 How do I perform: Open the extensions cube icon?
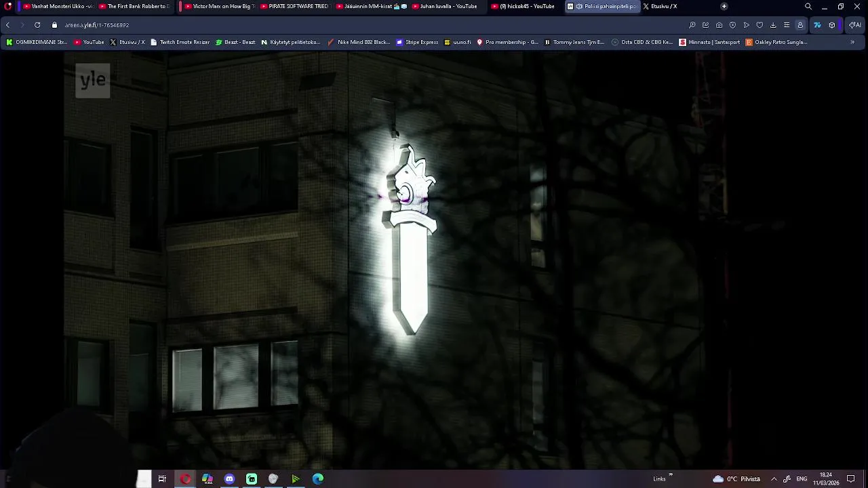[x=832, y=25]
